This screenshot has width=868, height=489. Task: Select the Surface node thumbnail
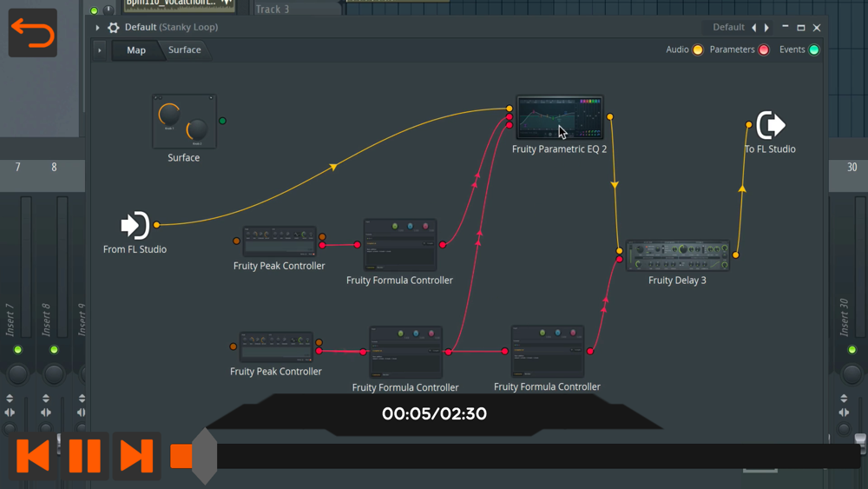tap(184, 122)
